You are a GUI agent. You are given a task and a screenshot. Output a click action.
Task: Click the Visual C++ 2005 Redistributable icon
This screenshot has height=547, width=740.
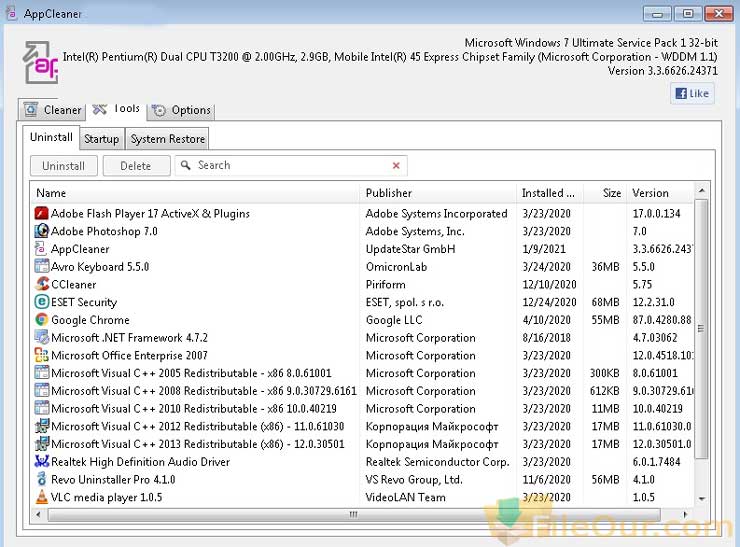[x=42, y=372]
